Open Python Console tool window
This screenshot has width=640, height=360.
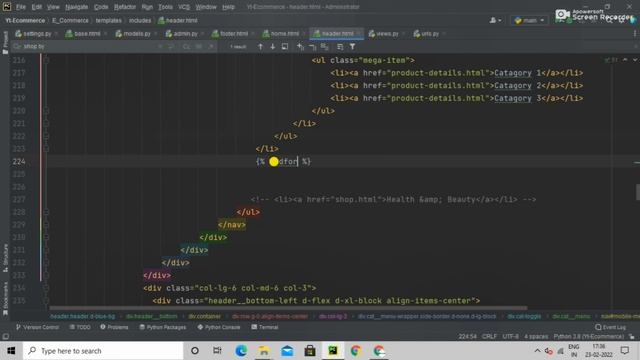(219, 327)
